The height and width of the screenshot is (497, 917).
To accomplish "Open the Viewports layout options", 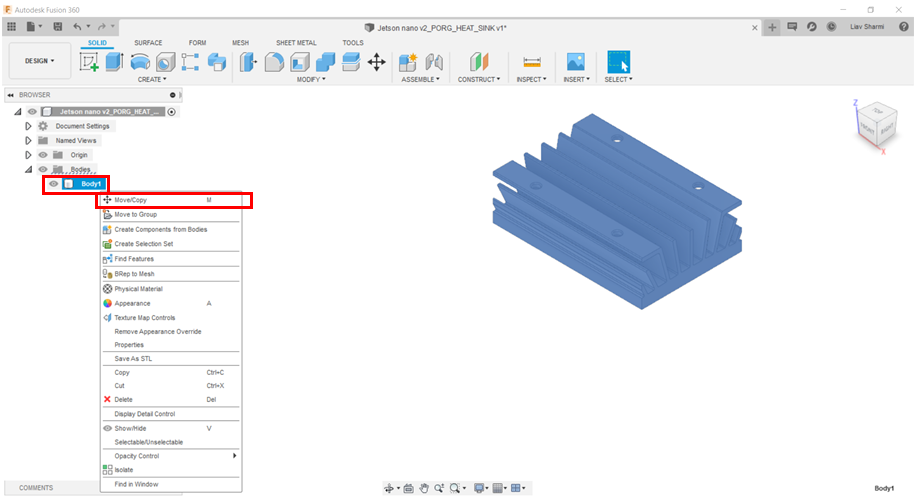I will click(516, 488).
